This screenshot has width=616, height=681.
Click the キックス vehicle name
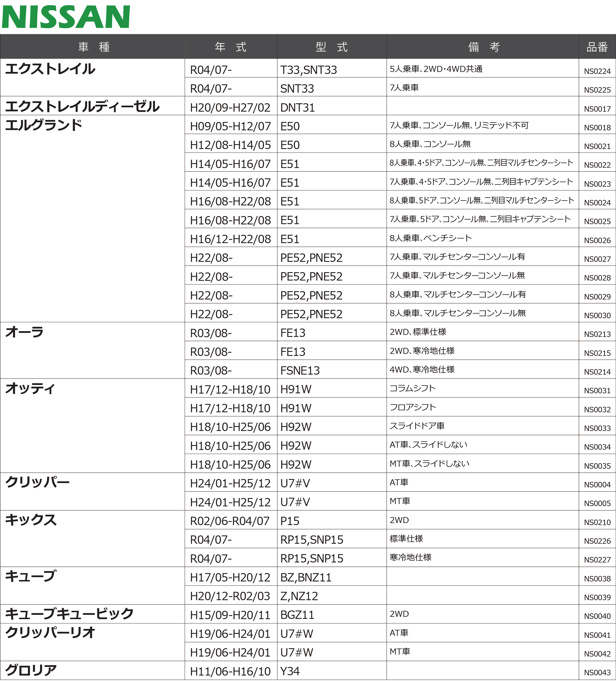click(30, 520)
